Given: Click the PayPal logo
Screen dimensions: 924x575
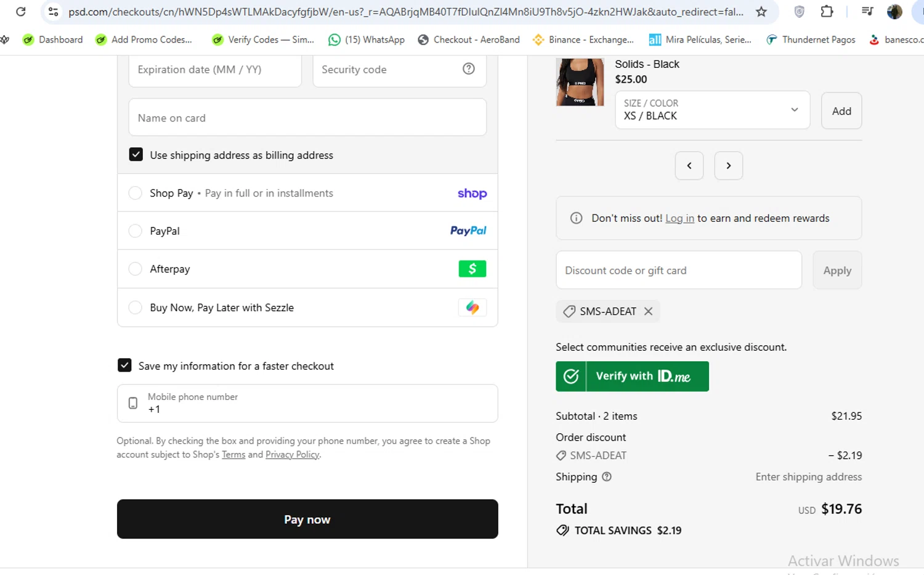Looking at the screenshot, I should [468, 230].
